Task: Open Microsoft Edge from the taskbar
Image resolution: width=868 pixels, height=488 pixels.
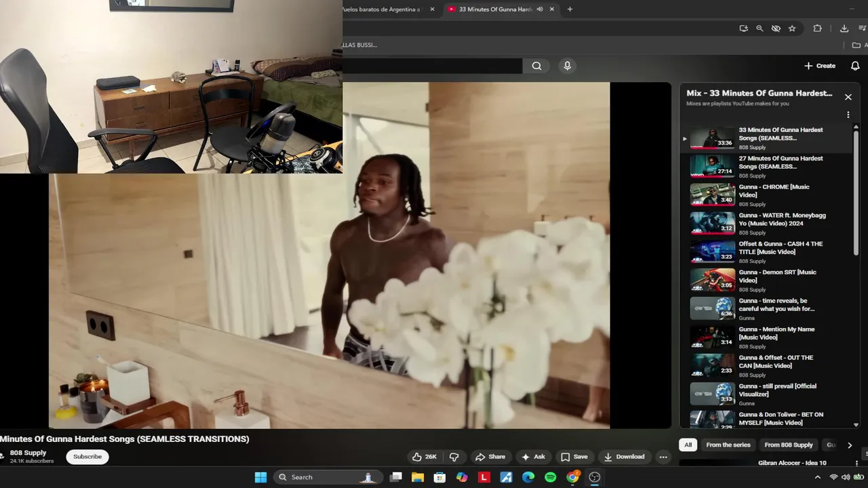Action: (528, 477)
